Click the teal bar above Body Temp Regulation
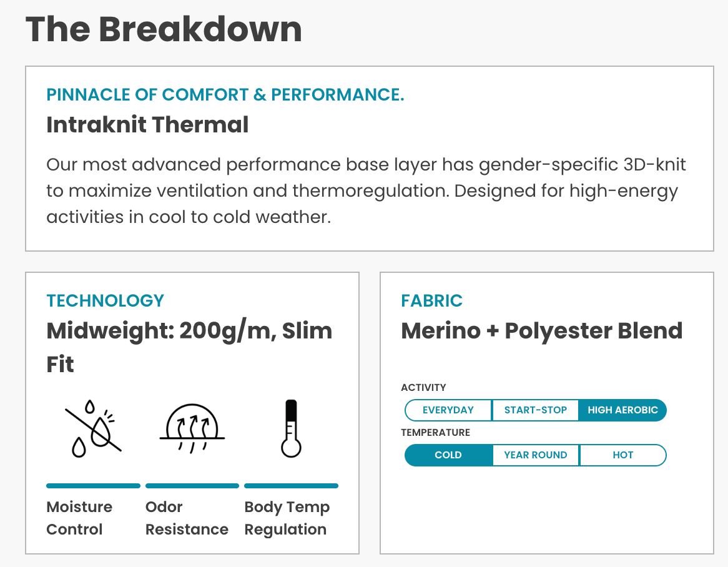728x567 pixels. click(291, 486)
